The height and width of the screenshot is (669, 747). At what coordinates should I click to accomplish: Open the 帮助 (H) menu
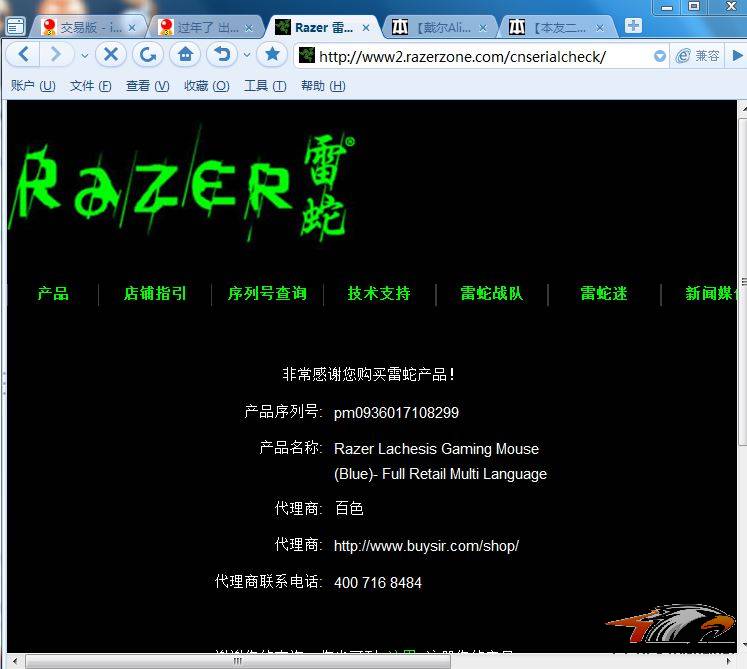pos(323,86)
